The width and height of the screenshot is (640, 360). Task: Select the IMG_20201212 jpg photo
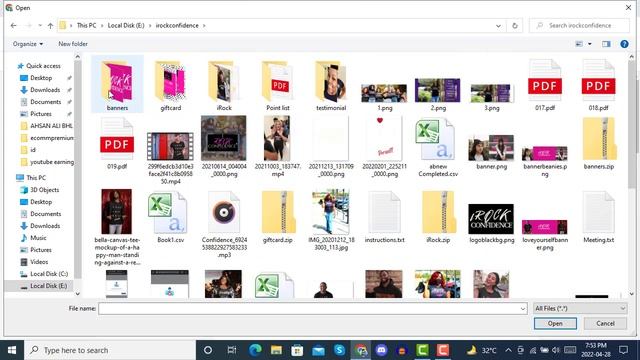[x=331, y=220]
